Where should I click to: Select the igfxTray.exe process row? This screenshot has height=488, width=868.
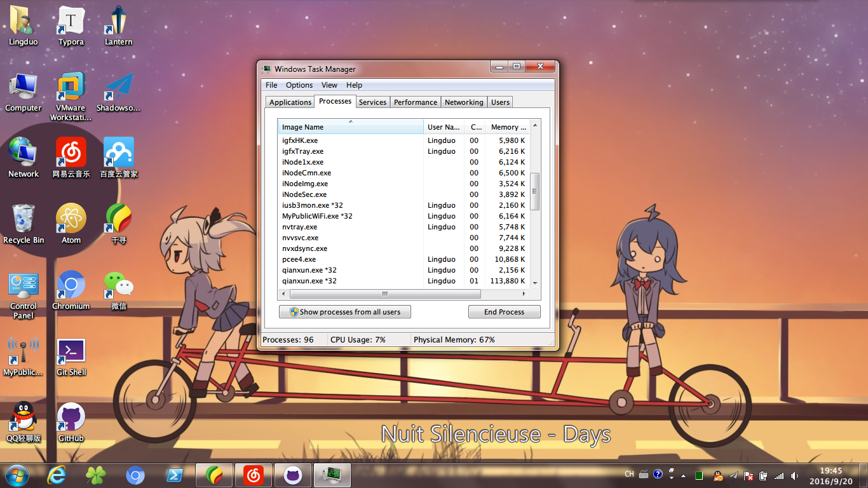click(403, 151)
